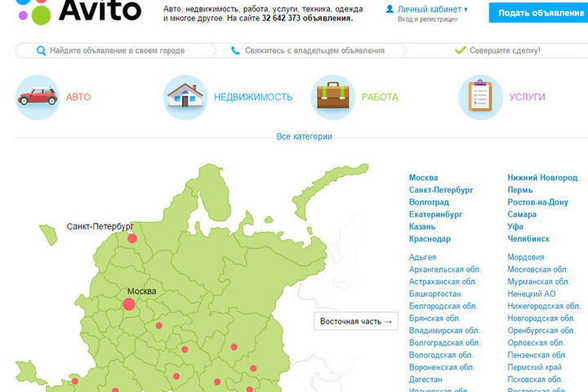588x392 pixels.
Task: Open the Авто car icon
Action: click(38, 97)
